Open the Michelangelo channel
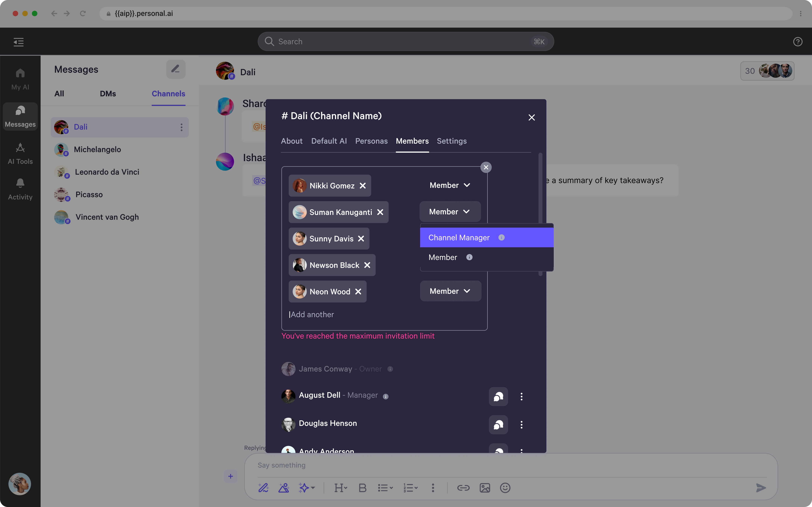812x507 pixels. (97, 149)
